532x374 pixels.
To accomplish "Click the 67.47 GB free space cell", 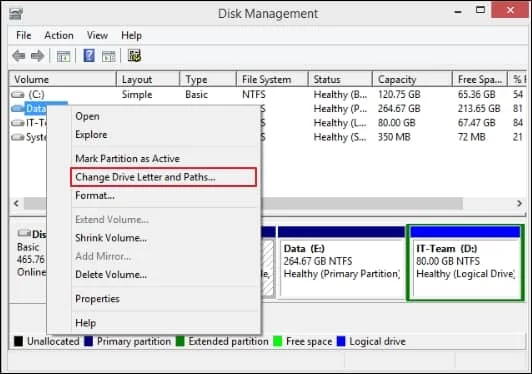I will click(477, 123).
